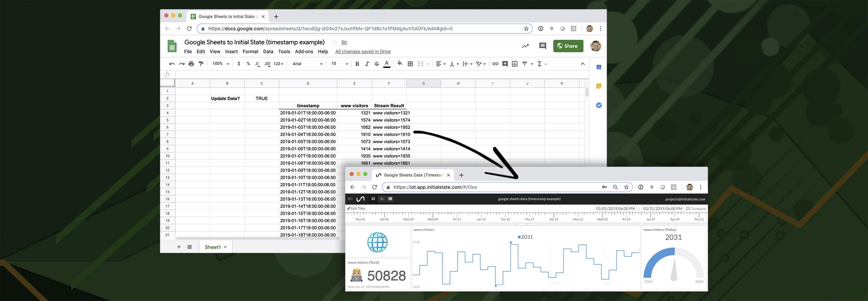Click the redo icon in Sheets toolbar
Screen dimensions: 868x301
pyautogui.click(x=182, y=64)
